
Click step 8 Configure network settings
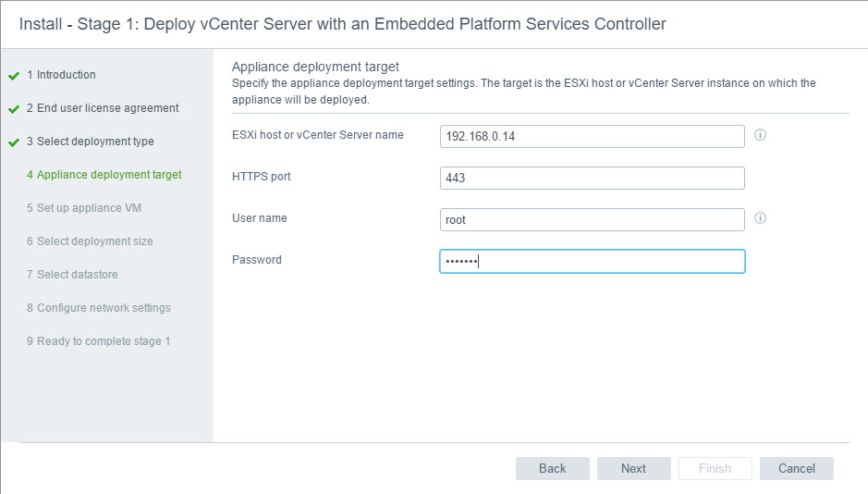click(x=98, y=308)
